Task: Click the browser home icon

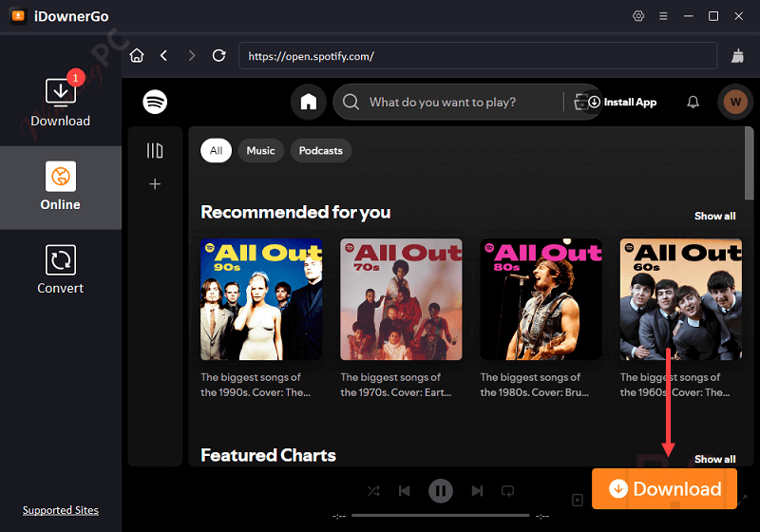Action: pos(137,56)
